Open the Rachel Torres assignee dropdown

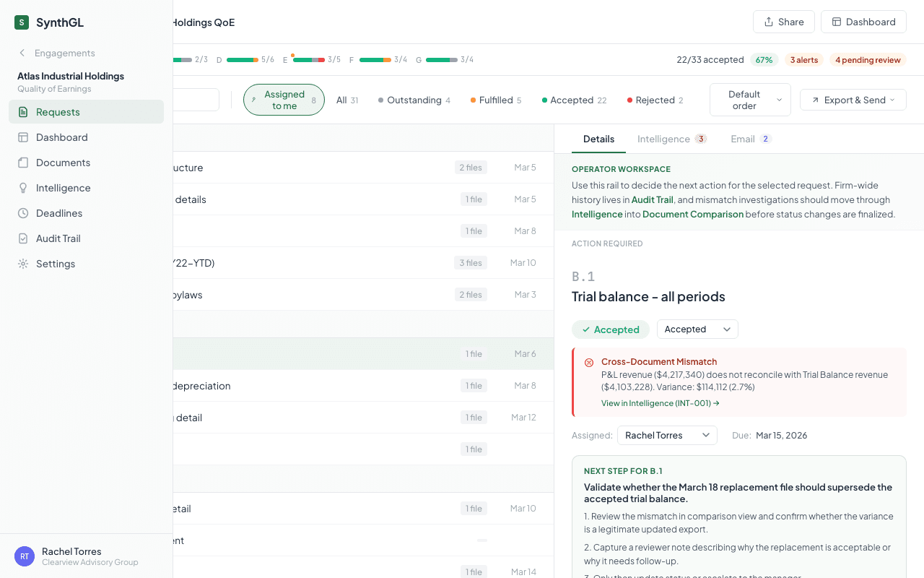[666, 435]
